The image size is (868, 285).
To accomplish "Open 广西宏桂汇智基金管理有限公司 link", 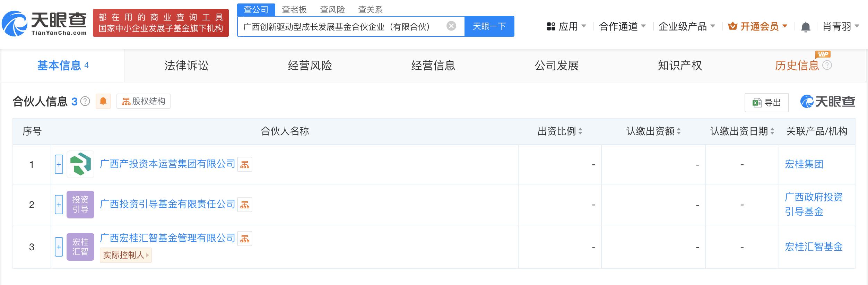I will 167,238.
